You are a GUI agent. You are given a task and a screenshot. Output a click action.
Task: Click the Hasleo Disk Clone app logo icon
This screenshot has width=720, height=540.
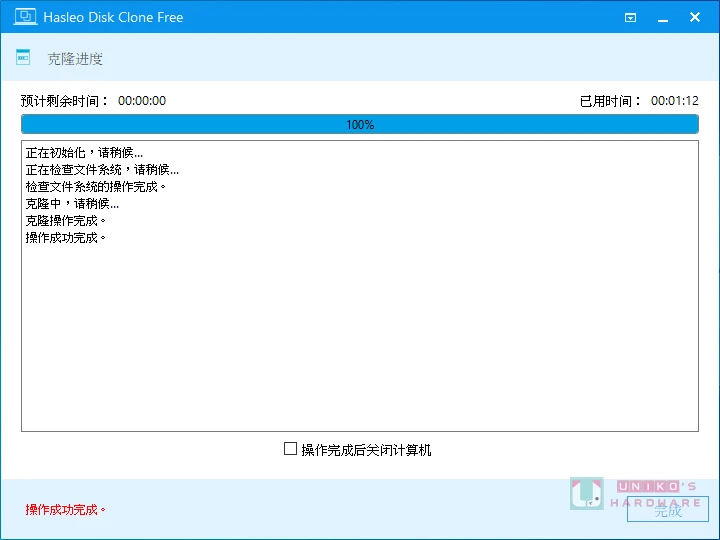(x=25, y=17)
